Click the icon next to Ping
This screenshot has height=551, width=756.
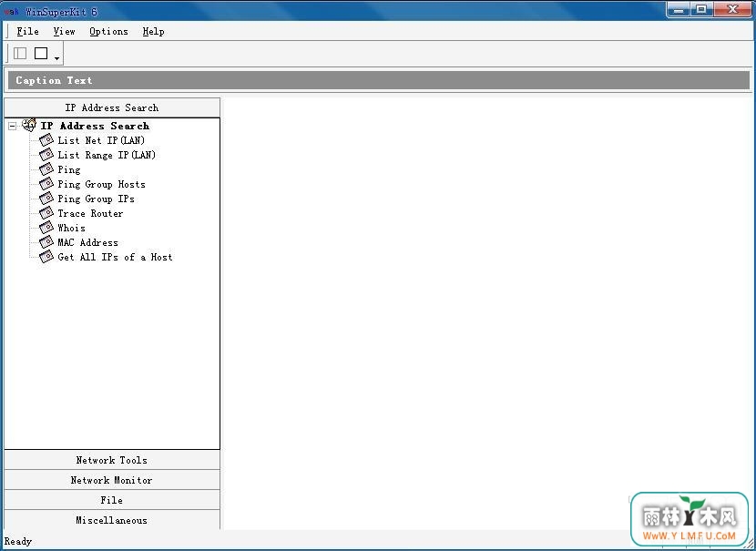point(46,169)
